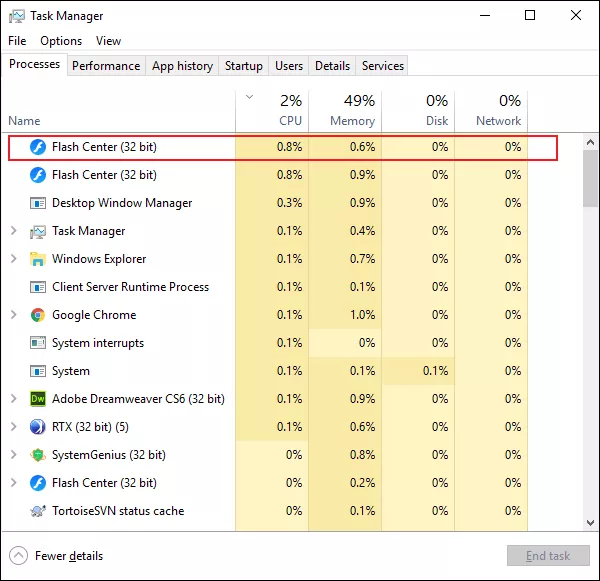Click the scrollbar up arrow
600x581 pixels.
[590, 142]
